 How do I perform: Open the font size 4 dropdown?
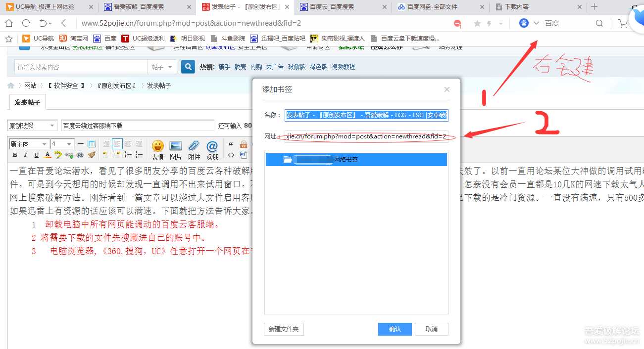click(x=63, y=144)
